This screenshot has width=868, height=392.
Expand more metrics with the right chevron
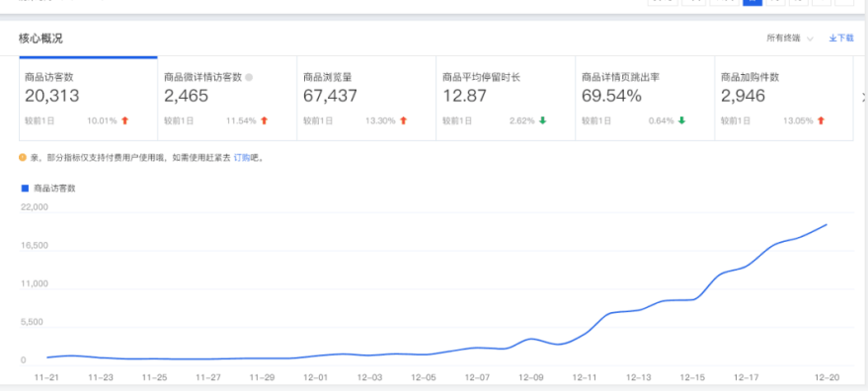click(864, 98)
